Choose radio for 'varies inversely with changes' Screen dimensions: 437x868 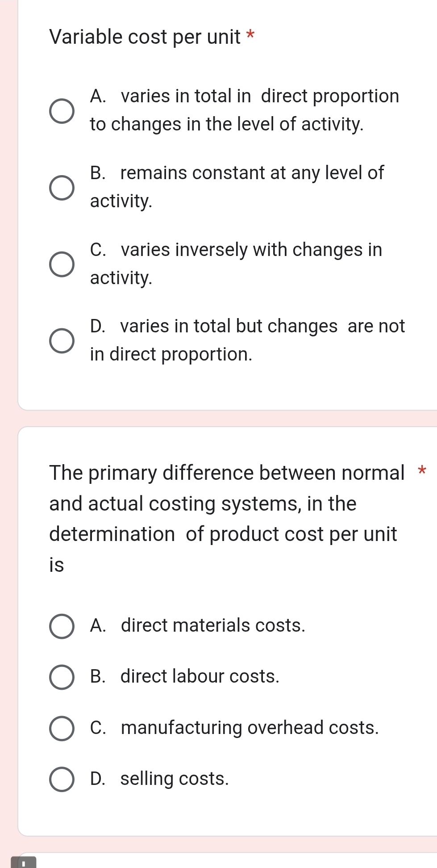(x=62, y=264)
